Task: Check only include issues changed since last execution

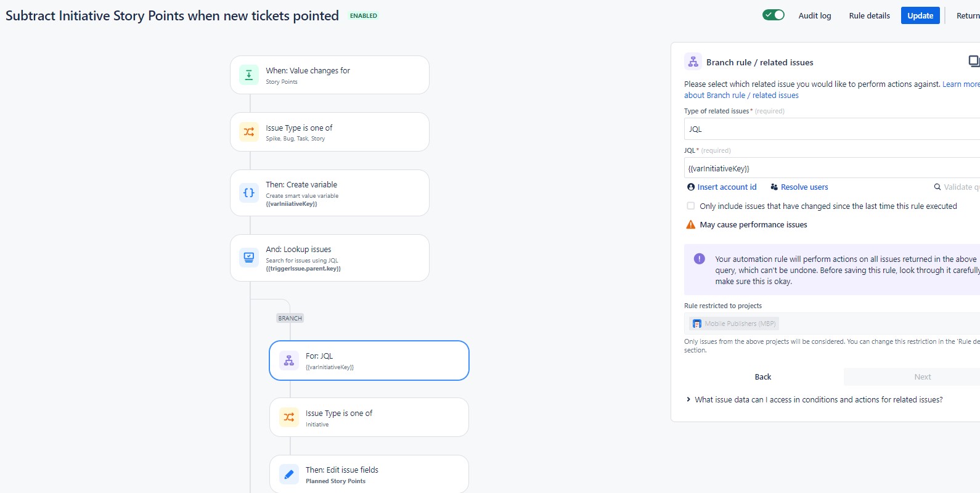Action: pyautogui.click(x=690, y=206)
